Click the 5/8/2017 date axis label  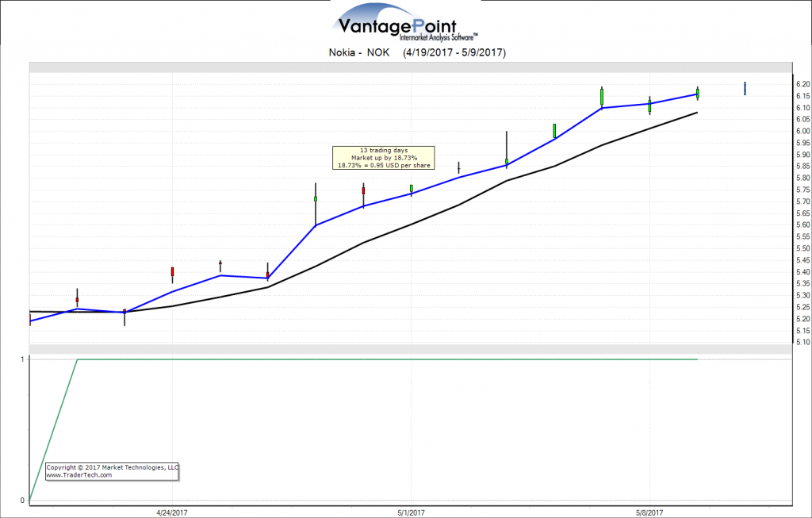[x=649, y=512]
